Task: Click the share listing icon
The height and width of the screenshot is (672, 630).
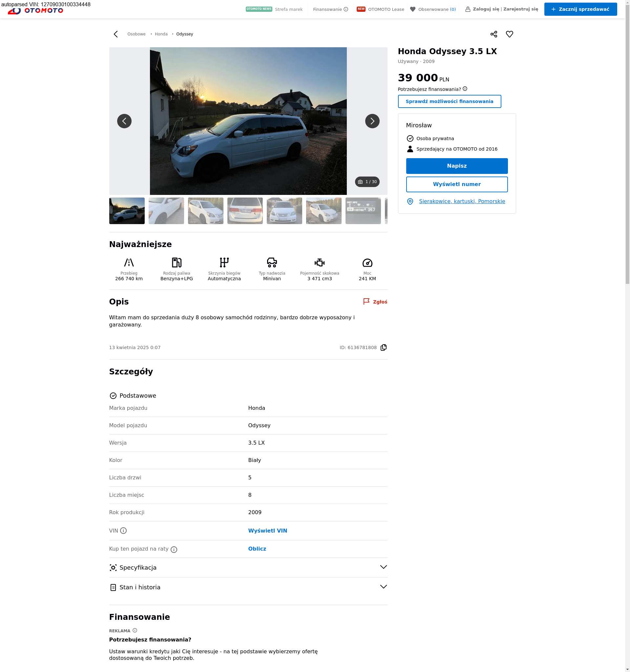Action: click(493, 34)
